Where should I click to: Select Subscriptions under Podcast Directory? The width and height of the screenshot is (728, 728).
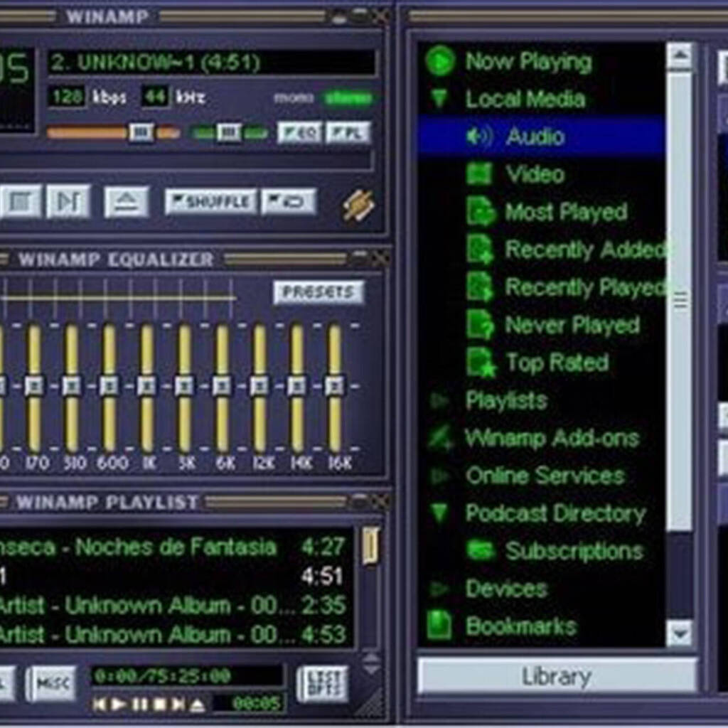click(x=574, y=551)
